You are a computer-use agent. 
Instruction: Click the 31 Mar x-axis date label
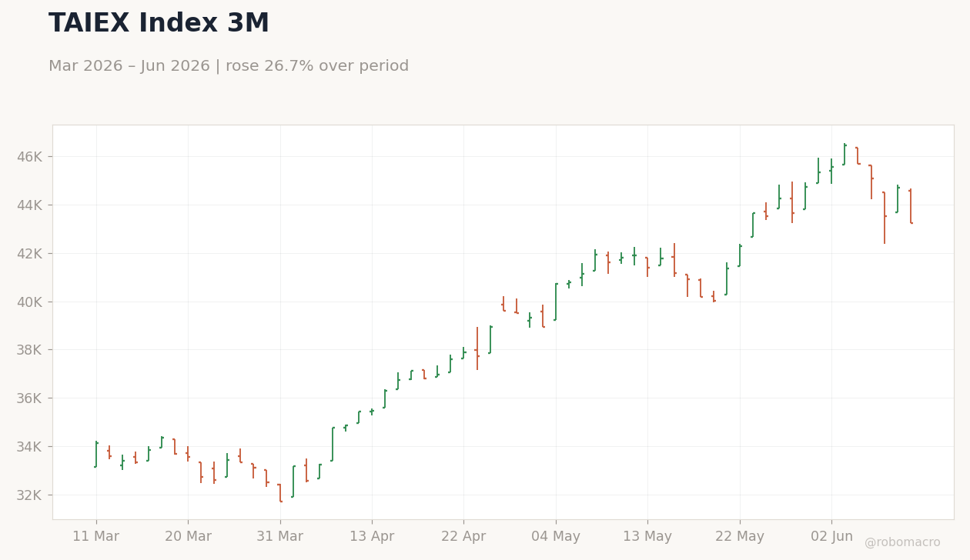[280, 537]
